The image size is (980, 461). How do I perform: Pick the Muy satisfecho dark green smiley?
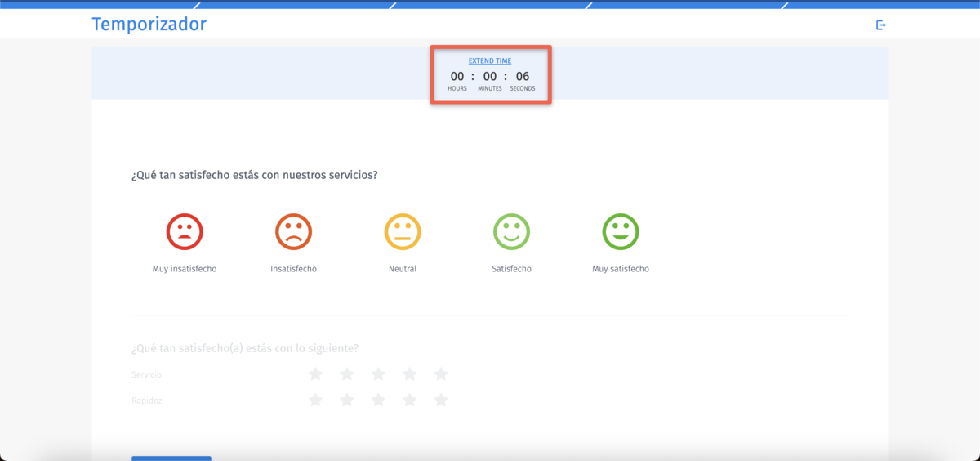pos(621,232)
